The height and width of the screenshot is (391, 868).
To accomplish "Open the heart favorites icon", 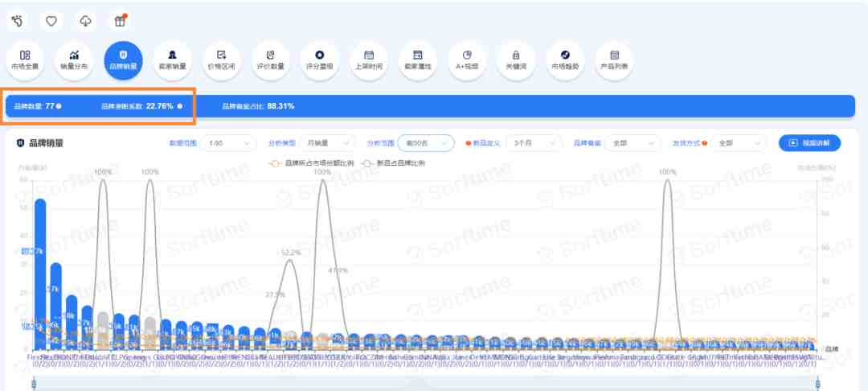I will point(51,21).
